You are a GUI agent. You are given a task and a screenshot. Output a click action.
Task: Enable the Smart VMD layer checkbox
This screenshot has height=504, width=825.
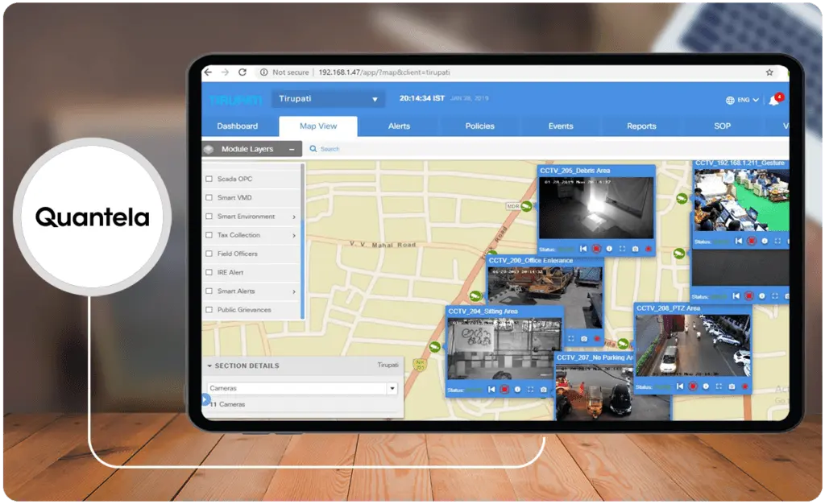tap(209, 197)
